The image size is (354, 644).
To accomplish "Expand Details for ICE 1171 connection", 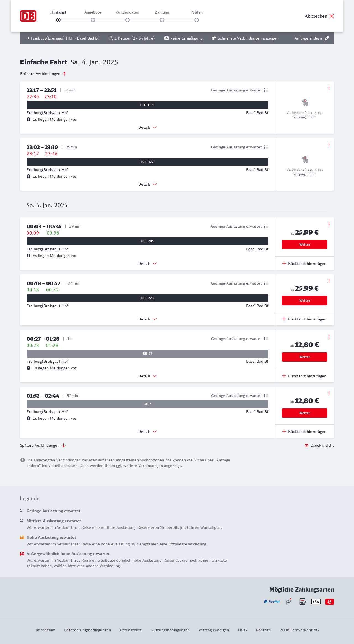I will [147, 127].
